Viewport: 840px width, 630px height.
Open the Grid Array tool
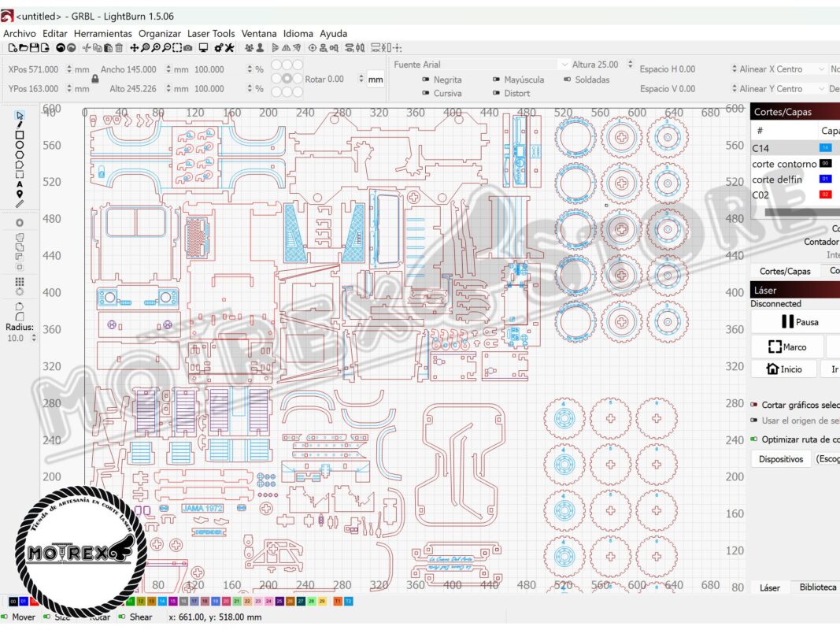click(20, 281)
